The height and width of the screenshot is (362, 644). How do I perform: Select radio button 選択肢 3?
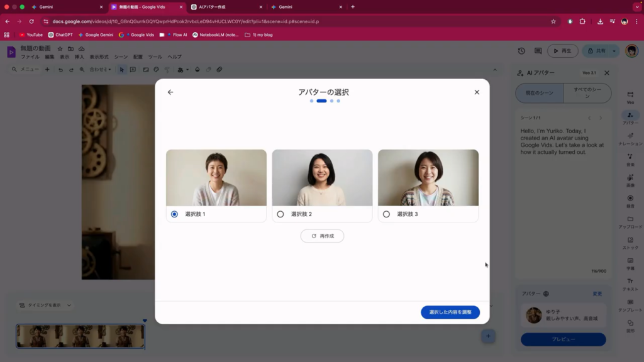coord(386,214)
